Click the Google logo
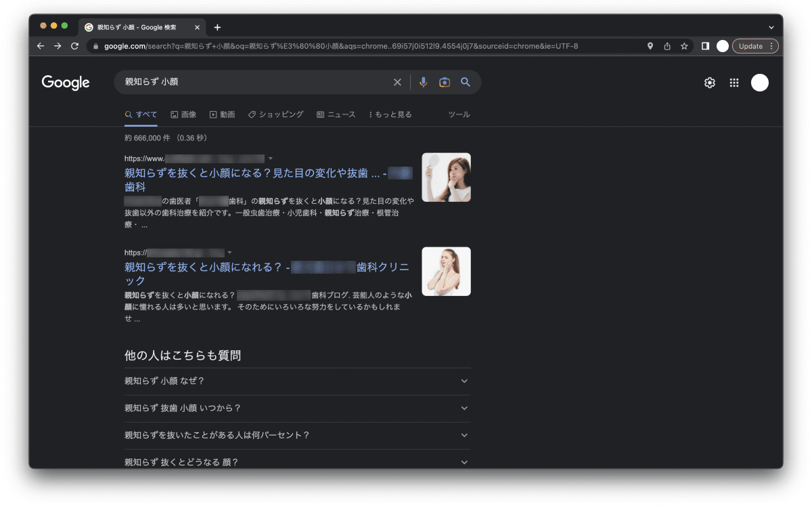812x508 pixels. 66,83
